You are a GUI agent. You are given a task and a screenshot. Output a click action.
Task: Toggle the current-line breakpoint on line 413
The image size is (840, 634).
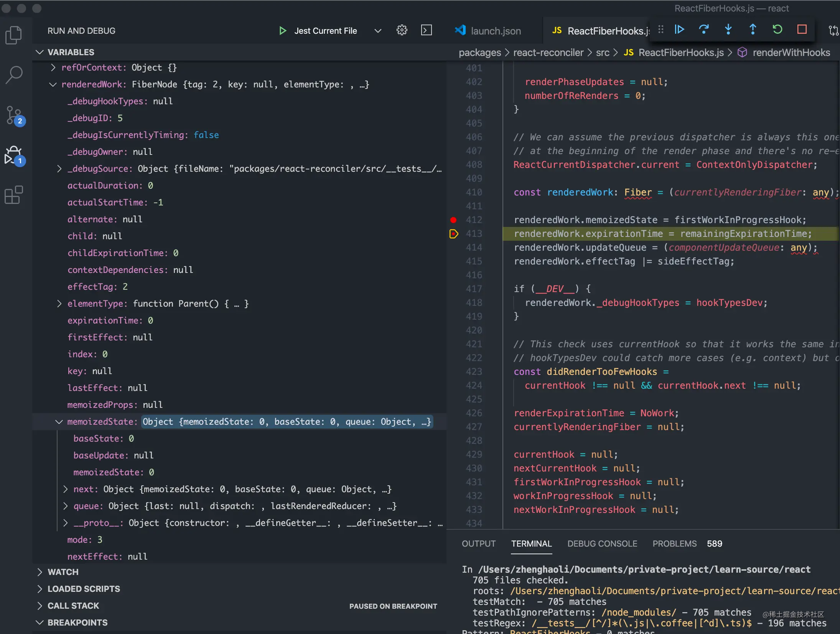click(x=453, y=233)
